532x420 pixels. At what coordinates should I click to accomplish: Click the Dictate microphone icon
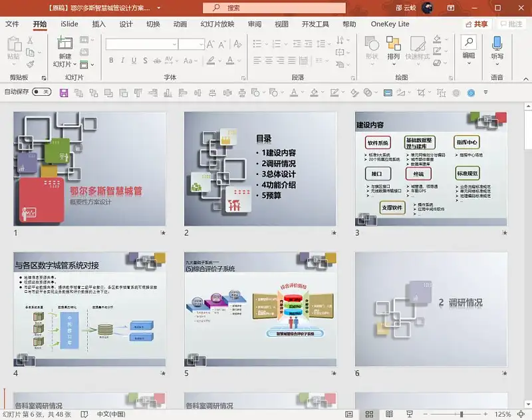(x=497, y=43)
